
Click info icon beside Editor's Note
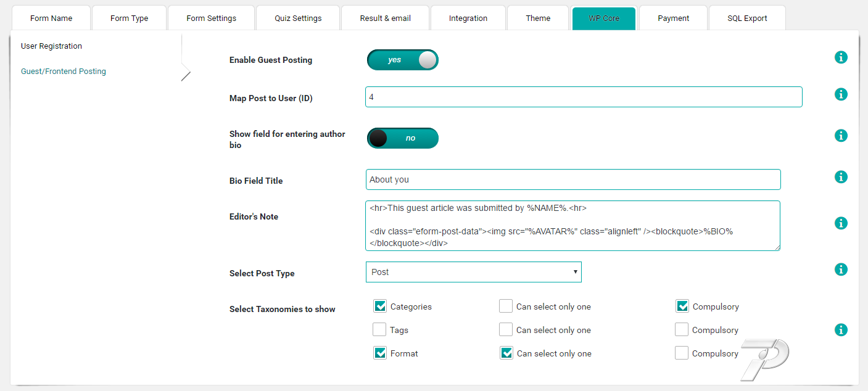pyautogui.click(x=840, y=223)
